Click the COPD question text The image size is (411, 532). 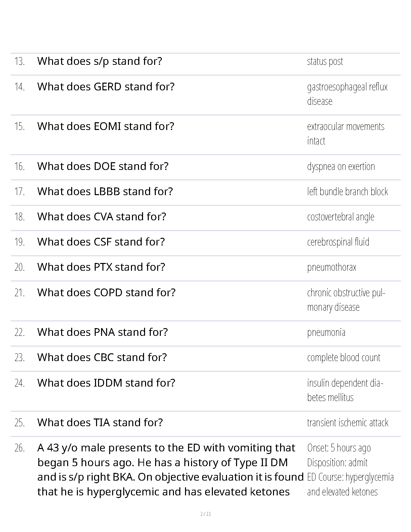(x=106, y=293)
